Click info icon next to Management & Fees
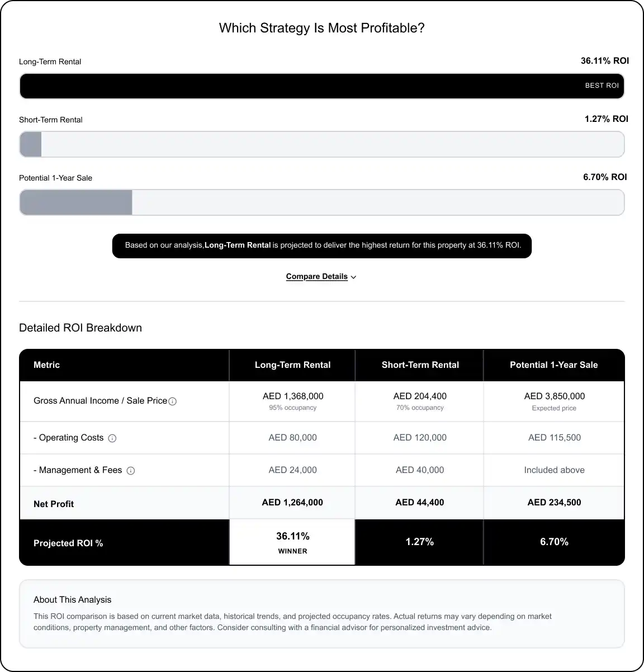644x672 pixels. (x=131, y=471)
